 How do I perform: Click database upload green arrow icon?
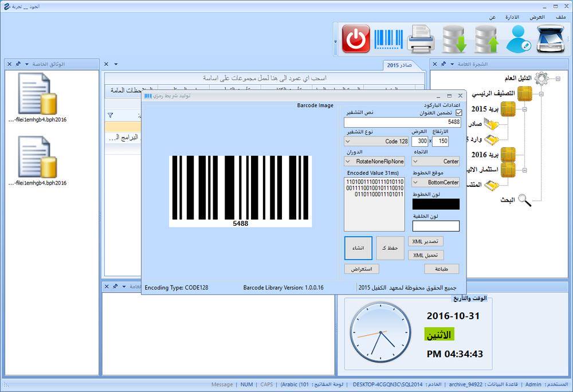(486, 39)
